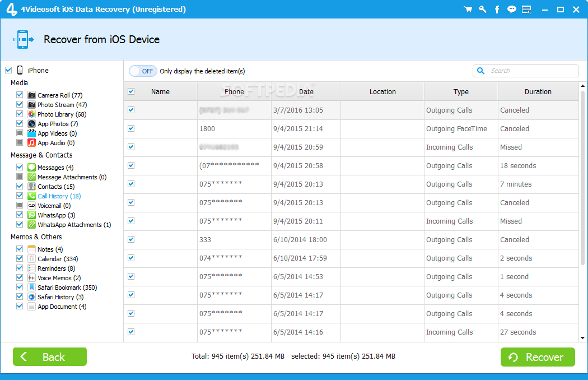Click the Voice Memos waveform icon
The height and width of the screenshot is (380, 588).
click(32, 278)
